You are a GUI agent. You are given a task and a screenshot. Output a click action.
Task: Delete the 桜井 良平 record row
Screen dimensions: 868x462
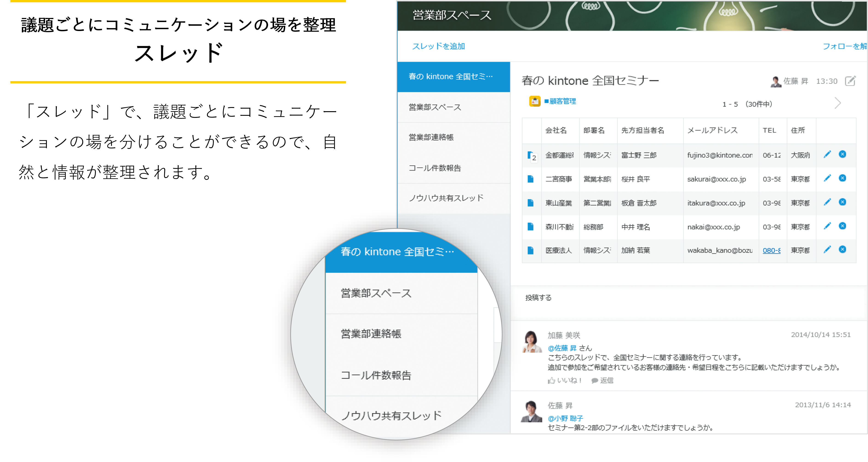[842, 179]
